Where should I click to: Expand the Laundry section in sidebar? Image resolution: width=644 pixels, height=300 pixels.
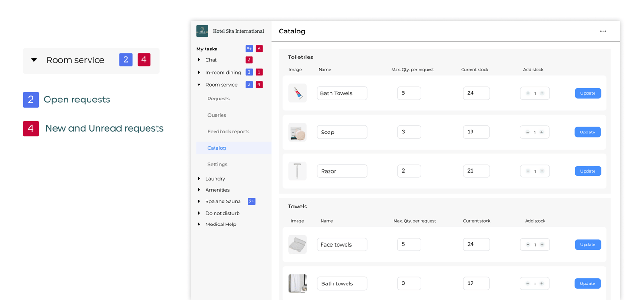[199, 179]
